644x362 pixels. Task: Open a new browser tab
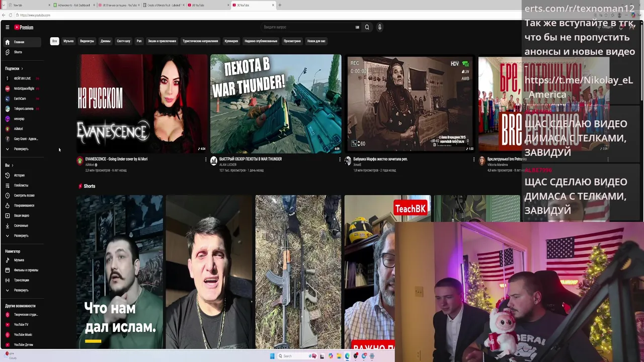click(x=280, y=5)
